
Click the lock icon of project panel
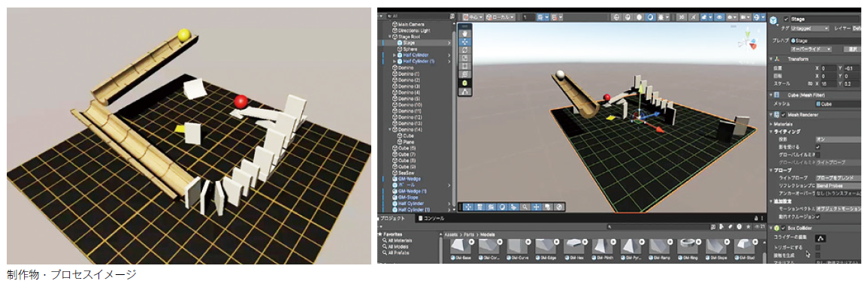point(755,218)
